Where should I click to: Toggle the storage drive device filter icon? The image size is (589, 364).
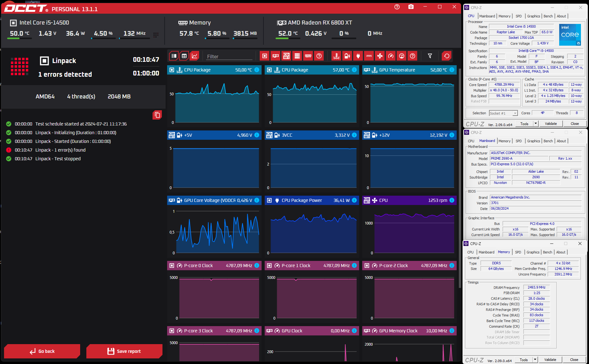click(297, 56)
